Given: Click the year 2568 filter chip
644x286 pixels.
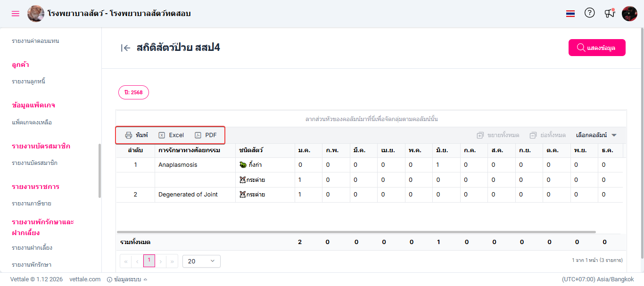Looking at the screenshot, I should pos(133,93).
